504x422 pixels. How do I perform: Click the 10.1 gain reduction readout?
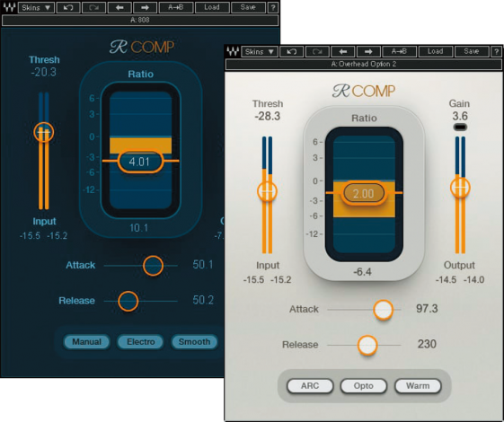pyautogui.click(x=139, y=228)
